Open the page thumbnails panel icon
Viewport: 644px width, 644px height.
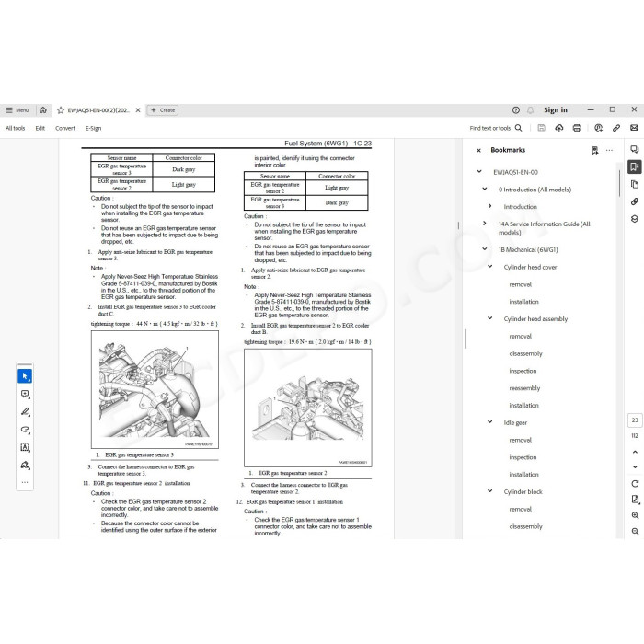(635, 184)
